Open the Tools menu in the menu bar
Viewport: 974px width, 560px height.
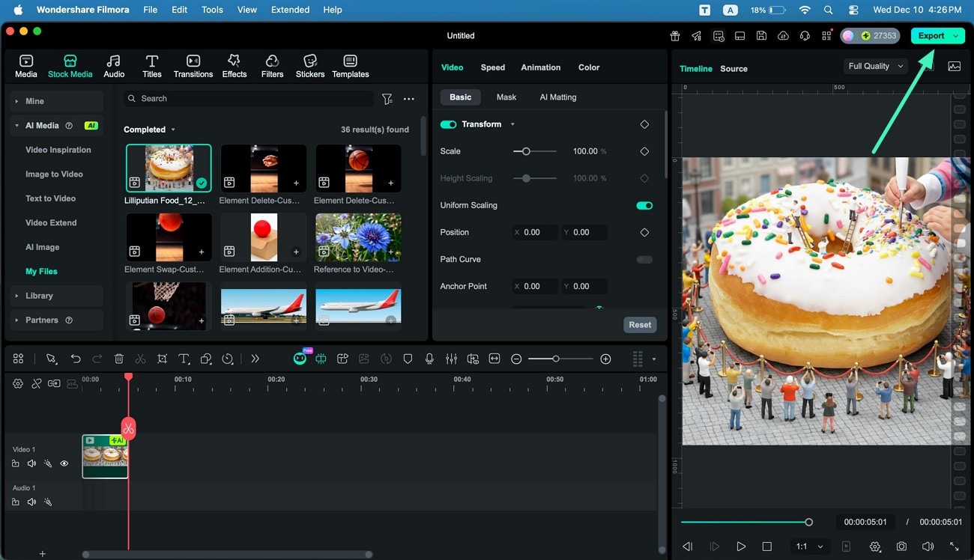point(212,10)
